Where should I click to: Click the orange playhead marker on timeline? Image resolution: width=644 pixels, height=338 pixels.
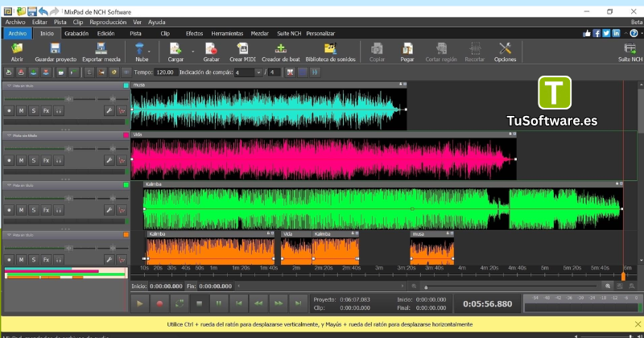pos(623,276)
